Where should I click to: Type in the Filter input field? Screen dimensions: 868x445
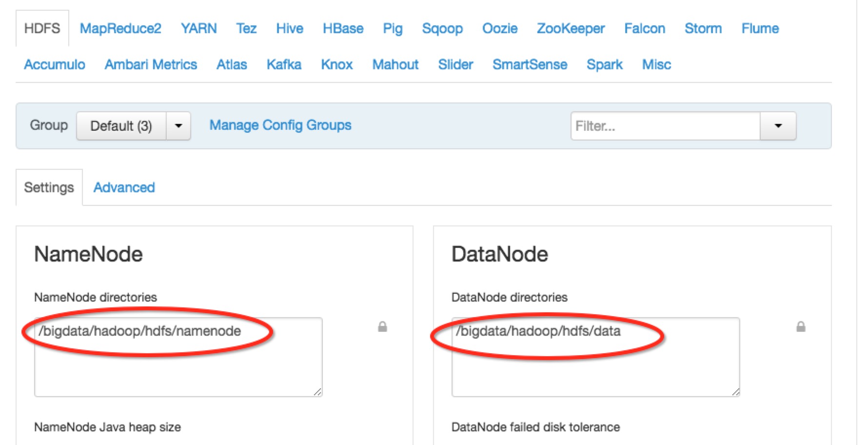coord(665,126)
